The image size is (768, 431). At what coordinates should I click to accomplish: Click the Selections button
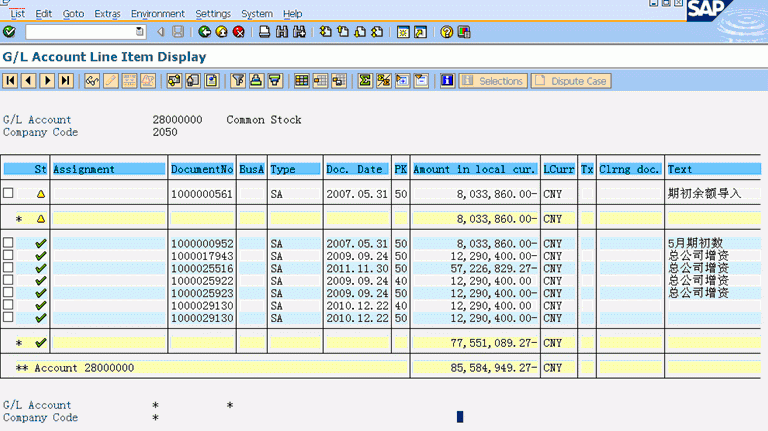[x=493, y=81]
